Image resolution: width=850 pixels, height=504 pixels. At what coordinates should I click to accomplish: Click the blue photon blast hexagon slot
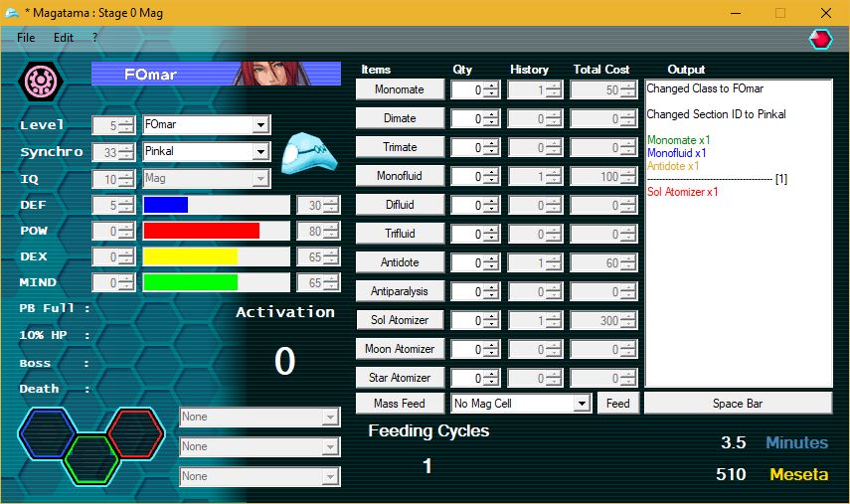[x=46, y=432]
